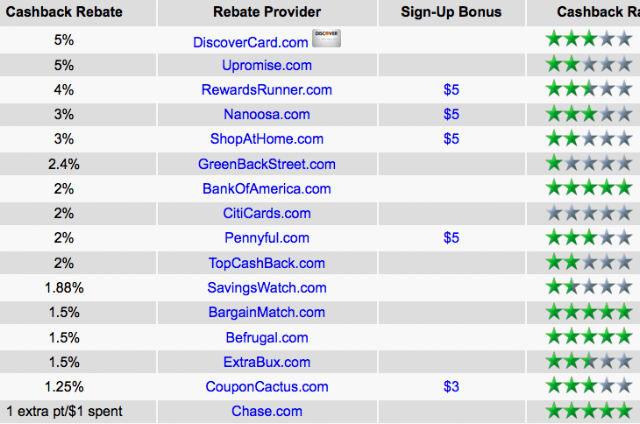Image resolution: width=640 pixels, height=424 pixels.
Task: Open the TopCashBack.com link
Action: click(x=267, y=263)
